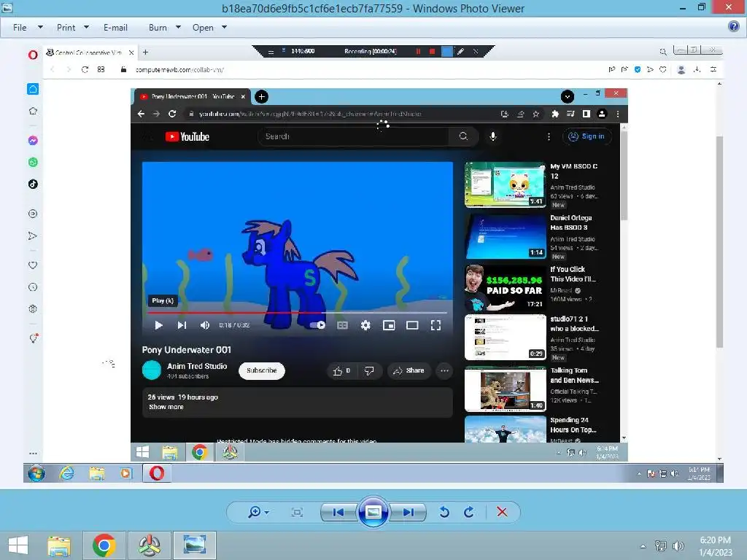Open the File menu in Photo Viewer
The height and width of the screenshot is (560, 747).
20,28
